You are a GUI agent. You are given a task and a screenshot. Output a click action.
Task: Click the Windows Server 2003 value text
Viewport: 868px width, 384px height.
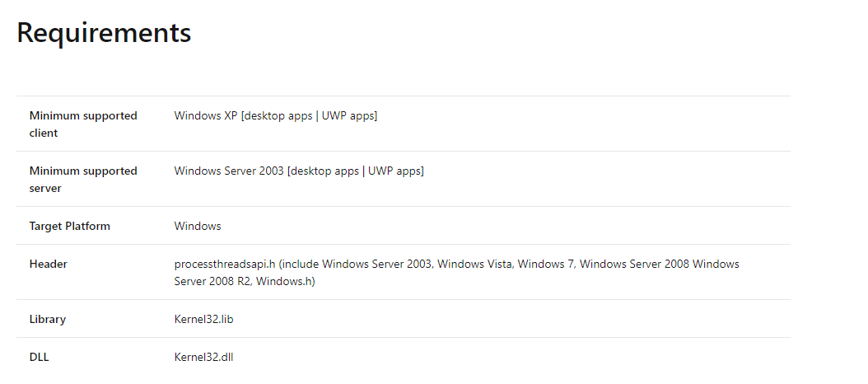click(299, 171)
